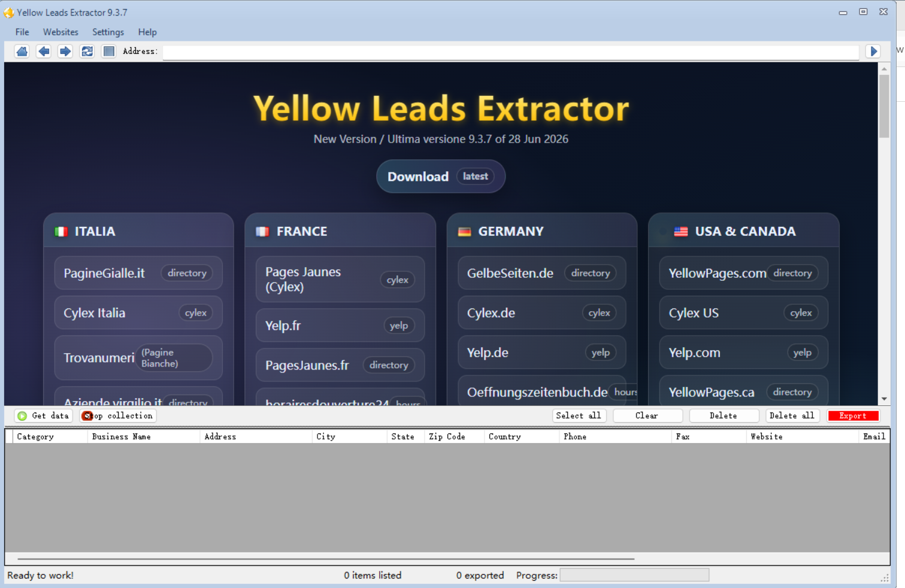Screen dimensions: 905x588
Task: Open the Websites menu
Action: (60, 32)
